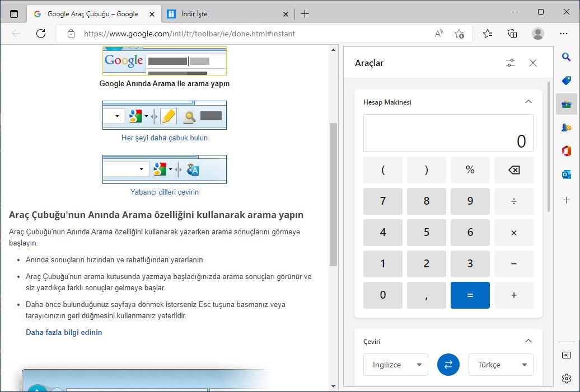Collapse the Çeviri section
The width and height of the screenshot is (580, 392).
[x=528, y=341]
